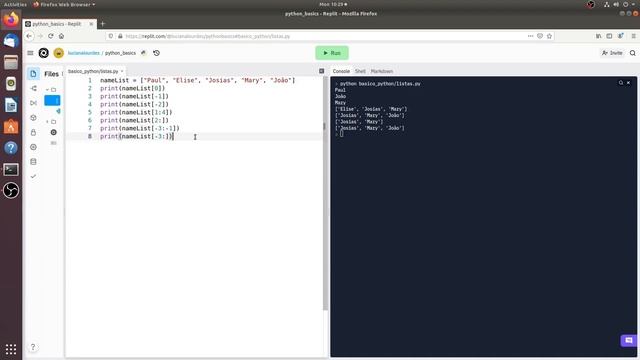
Task: Open Ubuntu Software from the dock
Action: coord(11,126)
